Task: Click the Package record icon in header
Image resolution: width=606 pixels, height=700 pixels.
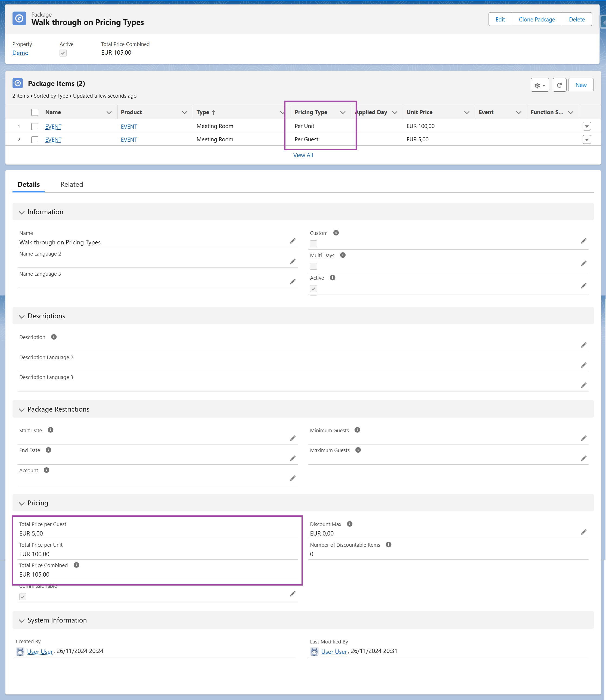Action: coord(19,18)
